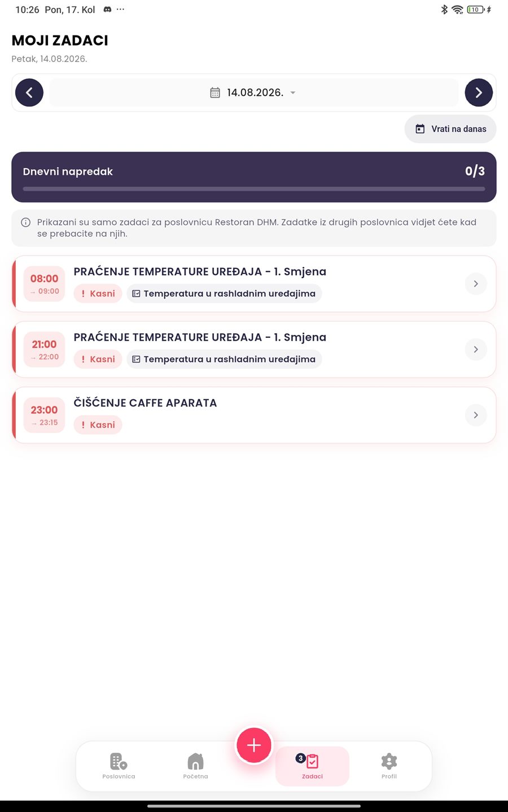The width and height of the screenshot is (508, 812).
Task: Tap the info icon in notice banner
Action: click(25, 222)
